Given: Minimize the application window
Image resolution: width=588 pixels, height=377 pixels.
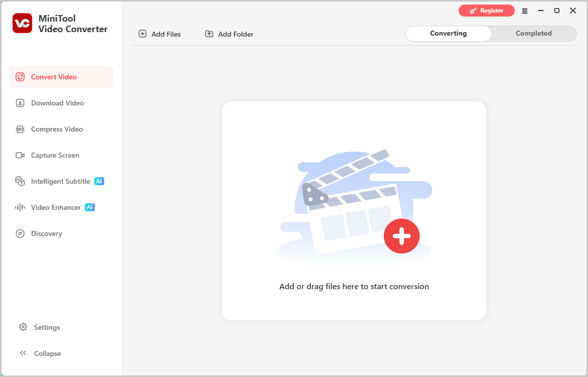Looking at the screenshot, I should pos(541,11).
